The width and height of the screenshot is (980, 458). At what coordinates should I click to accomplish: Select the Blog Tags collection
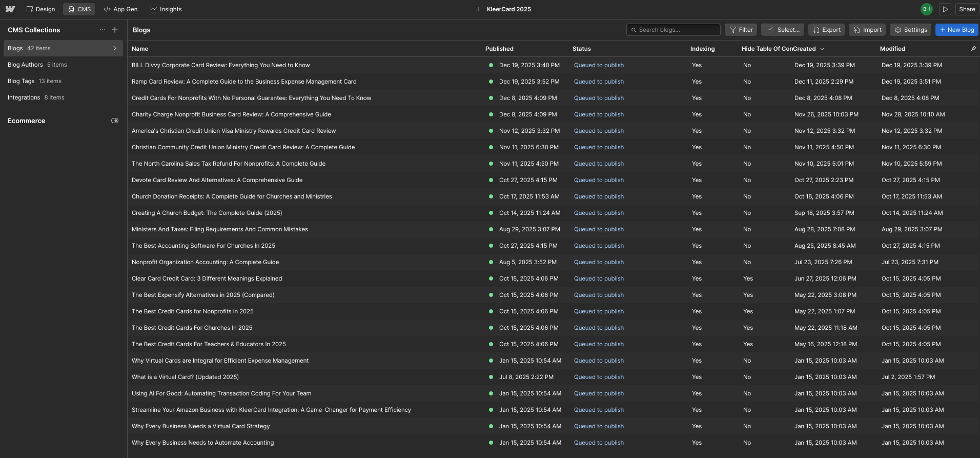pyautogui.click(x=63, y=81)
